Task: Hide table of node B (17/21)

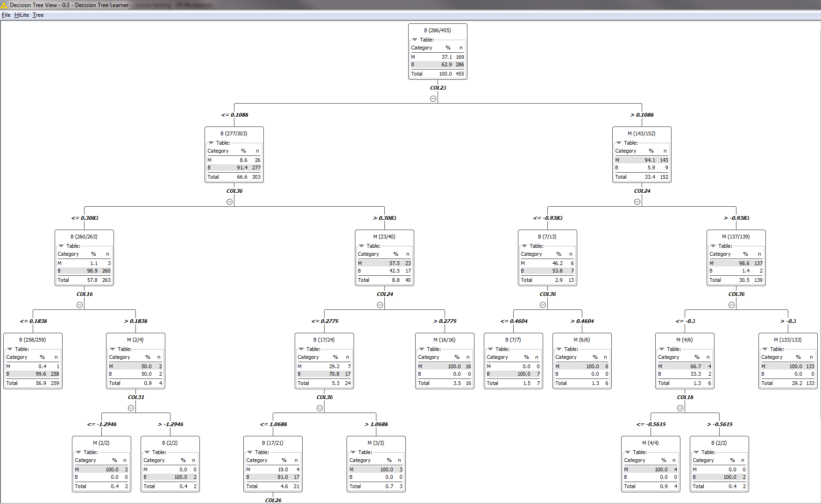Action: pyautogui.click(x=250, y=452)
